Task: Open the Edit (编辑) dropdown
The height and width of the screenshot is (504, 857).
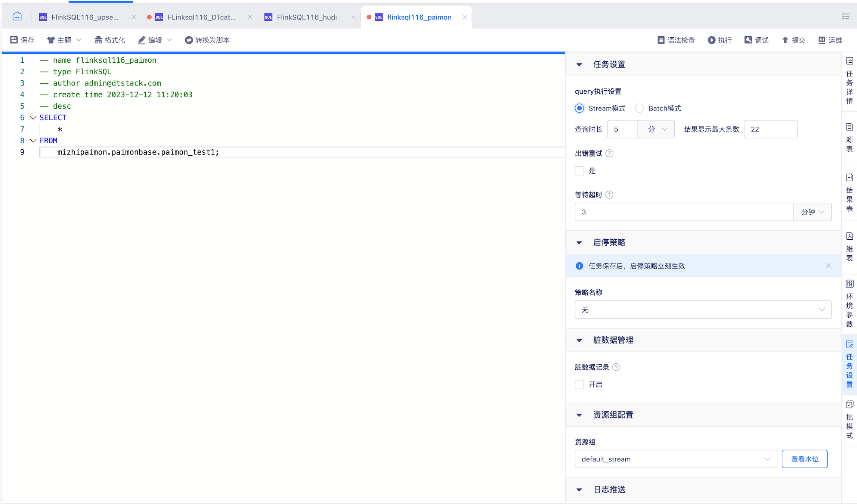Action: coord(155,40)
